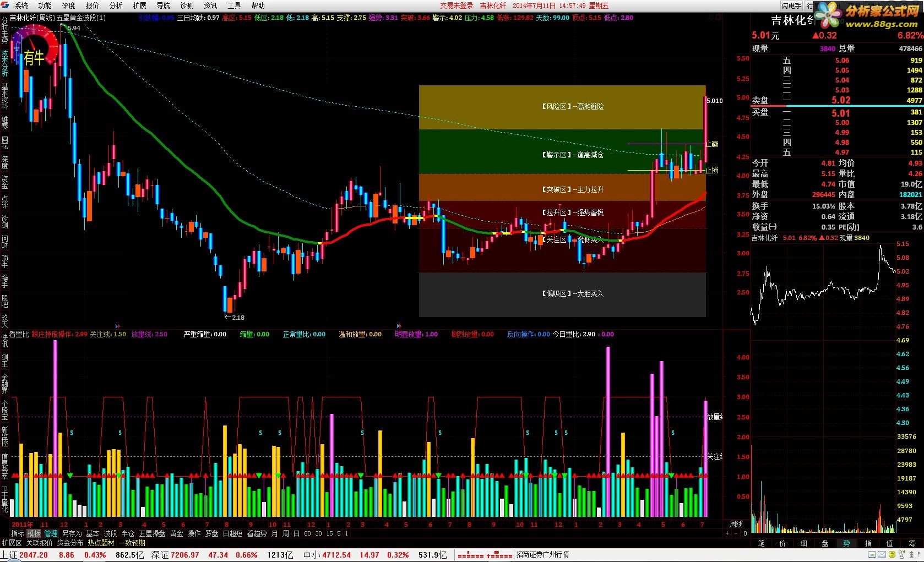Open the 工具 menu
This screenshot has width=924, height=562.
(235, 6)
